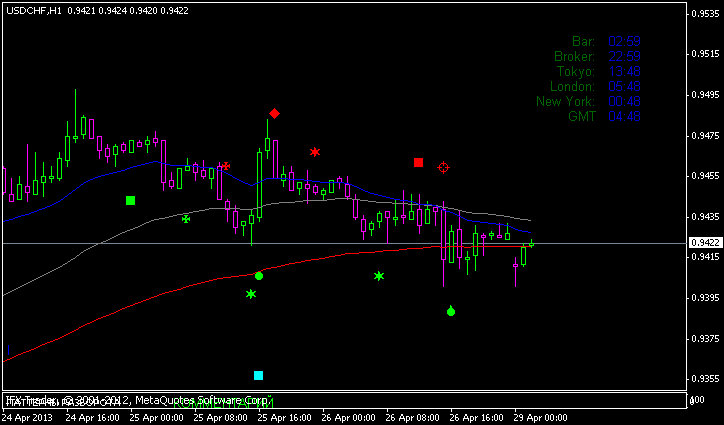Viewport: 724px width, 425px height.
Task: Click the current price tag 0.9422
Action: coord(703,242)
